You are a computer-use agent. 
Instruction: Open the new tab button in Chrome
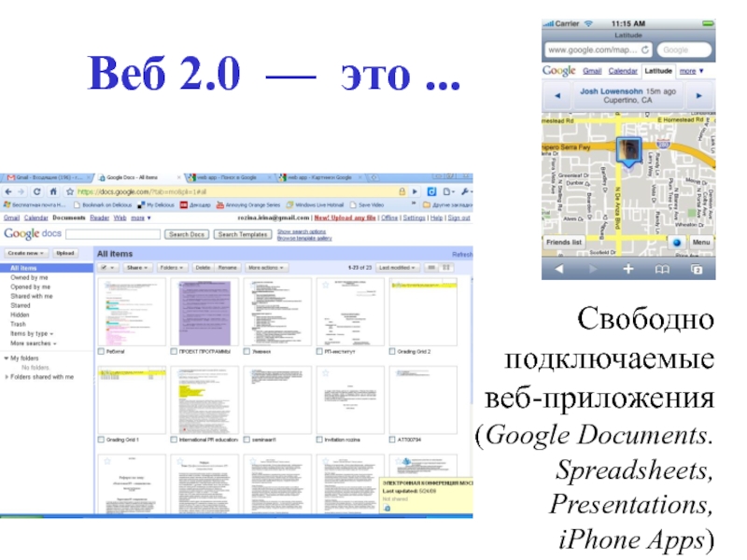[x=374, y=177]
